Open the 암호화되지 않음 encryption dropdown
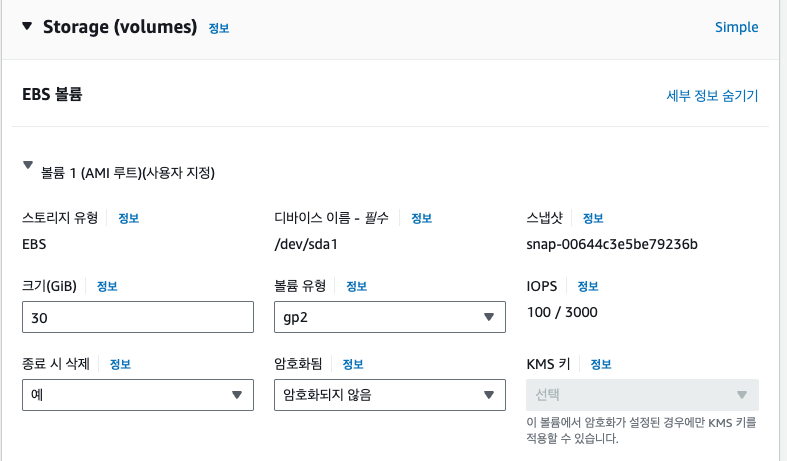The image size is (787, 461). click(x=389, y=394)
